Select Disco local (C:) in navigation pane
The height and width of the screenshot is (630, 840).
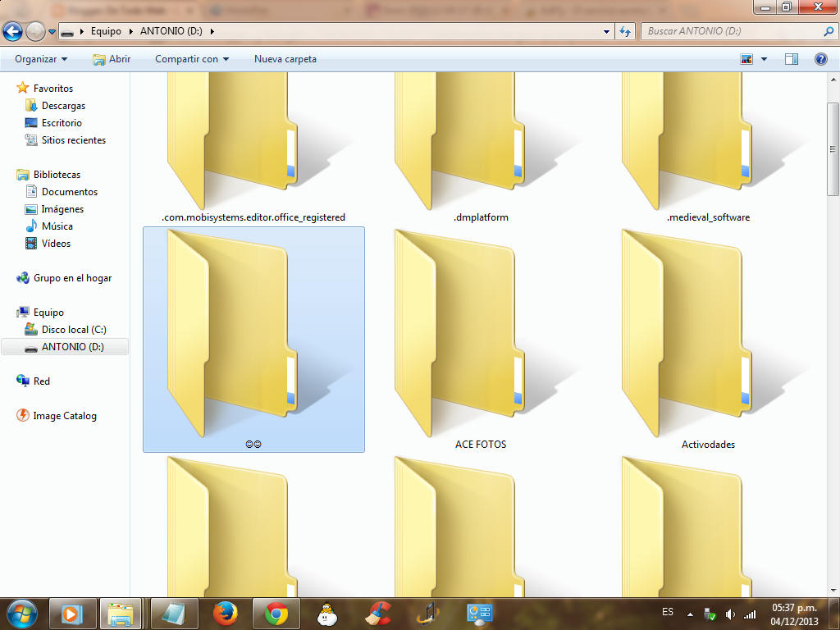(x=74, y=330)
